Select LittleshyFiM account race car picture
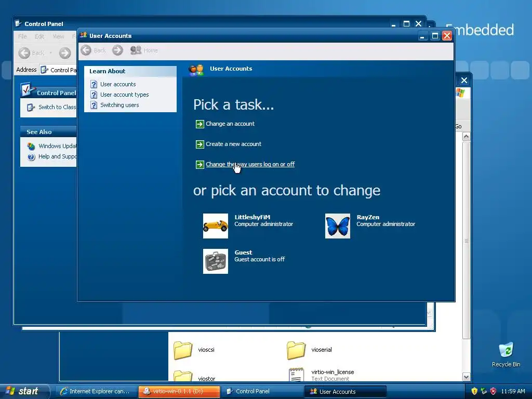Image resolution: width=532 pixels, height=399 pixels. [216, 226]
